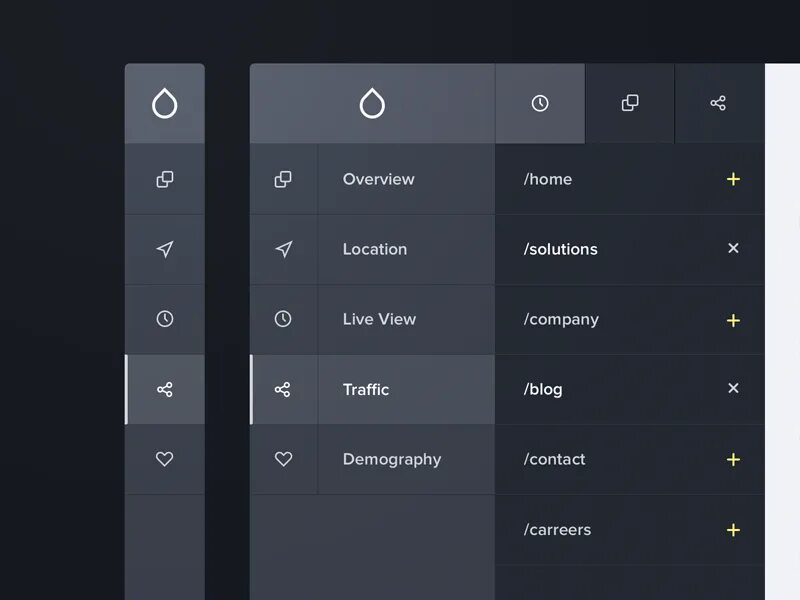Image resolution: width=800 pixels, height=600 pixels.
Task: Click the heart icon beside Demography
Action: point(284,459)
